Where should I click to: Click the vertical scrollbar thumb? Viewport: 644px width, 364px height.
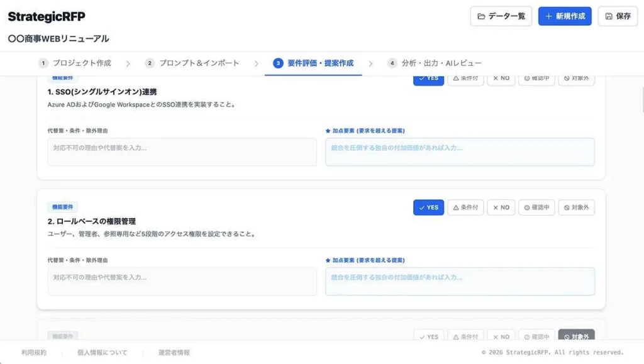(x=642, y=99)
